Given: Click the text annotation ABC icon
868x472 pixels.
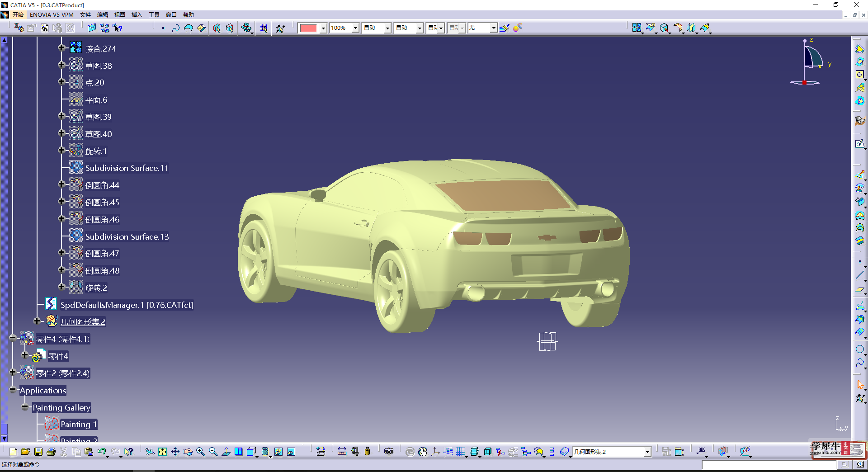Looking at the screenshot, I should tap(702, 451).
